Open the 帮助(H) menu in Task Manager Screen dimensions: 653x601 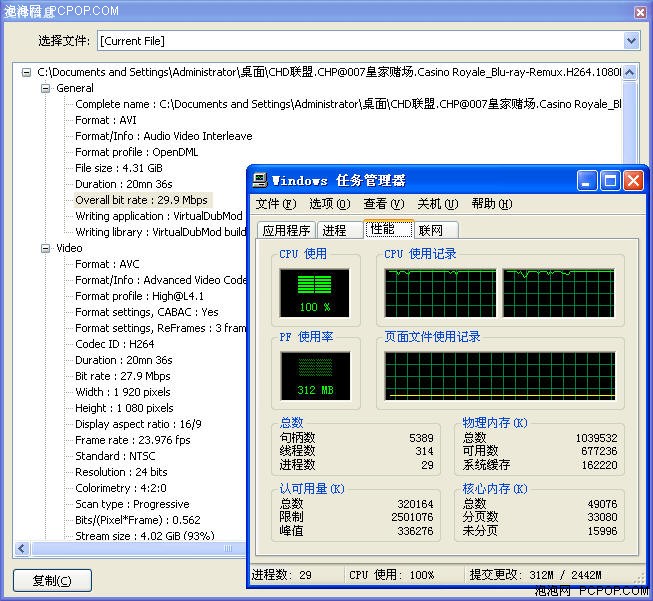tap(492, 204)
